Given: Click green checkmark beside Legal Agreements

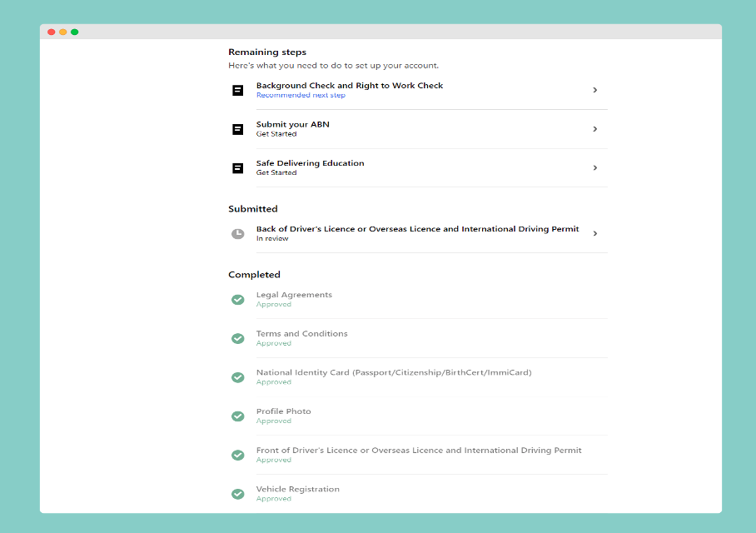Looking at the screenshot, I should pos(238,300).
